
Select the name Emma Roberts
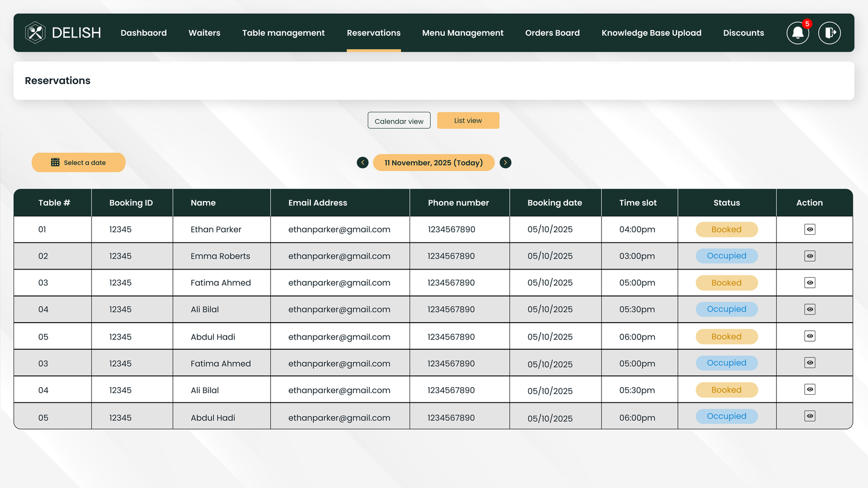pos(220,256)
